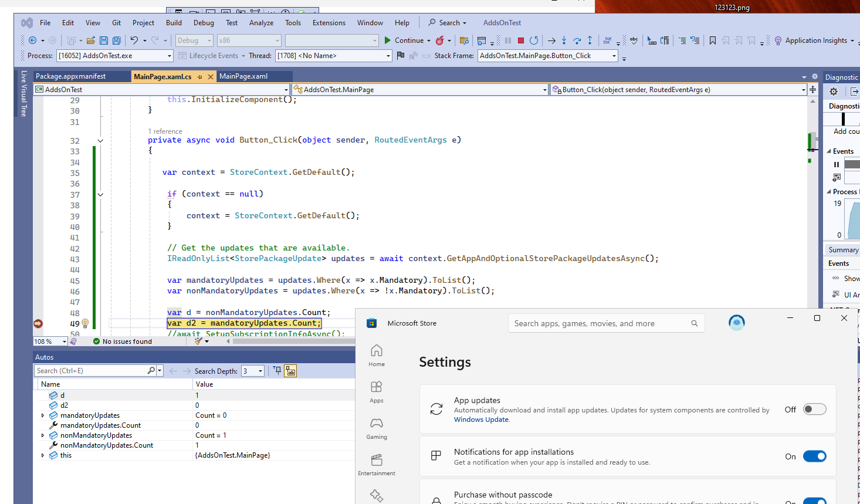This screenshot has height=504, width=860.
Task: Click the Show Next Statement arrow
Action: pos(551,40)
